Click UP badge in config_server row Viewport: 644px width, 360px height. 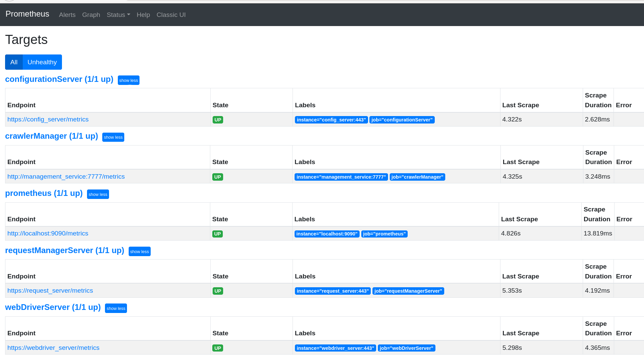[218, 120]
